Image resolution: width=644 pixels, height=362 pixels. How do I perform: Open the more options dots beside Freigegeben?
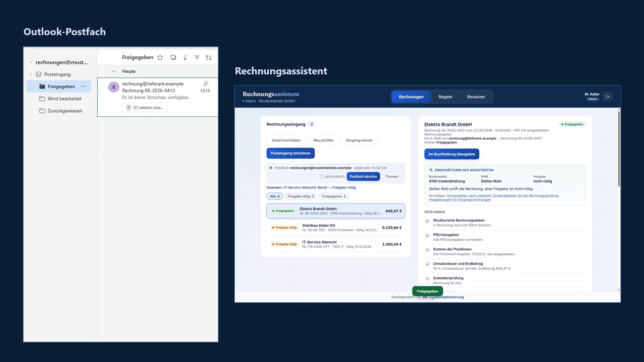(x=83, y=86)
